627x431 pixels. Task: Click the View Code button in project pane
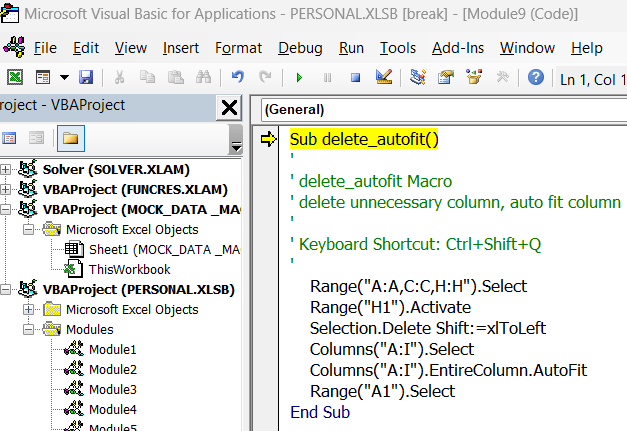coord(10,138)
